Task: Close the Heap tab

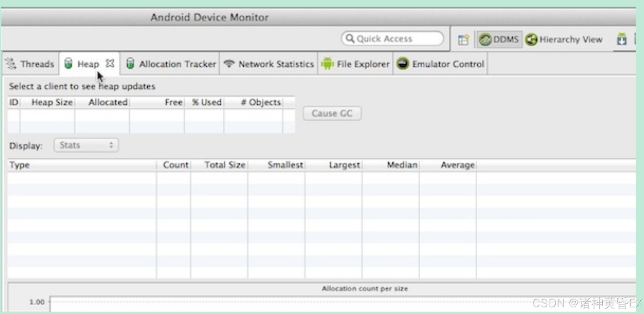Action: tap(110, 64)
